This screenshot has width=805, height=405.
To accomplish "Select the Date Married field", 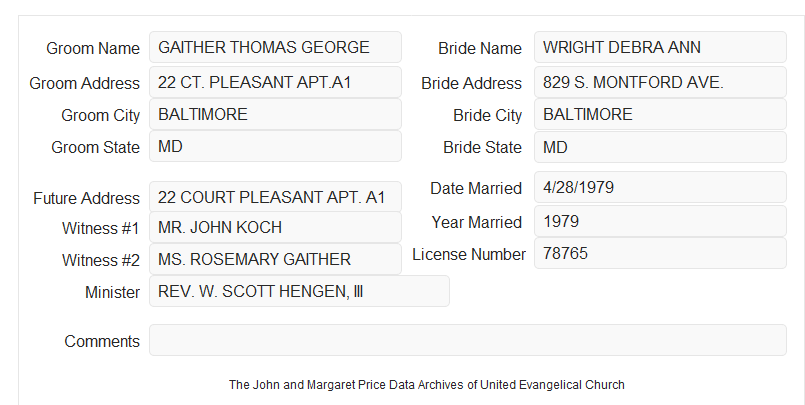I will pyautogui.click(x=660, y=187).
